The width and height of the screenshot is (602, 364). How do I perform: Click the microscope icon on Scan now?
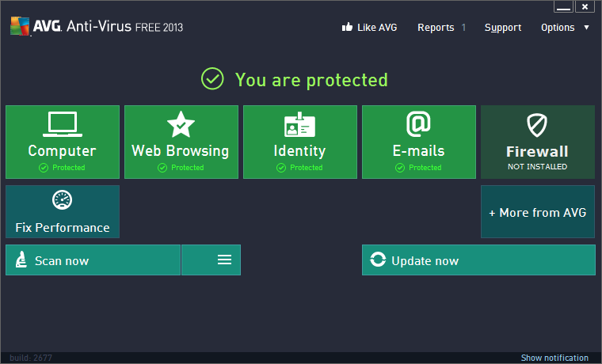click(x=21, y=260)
